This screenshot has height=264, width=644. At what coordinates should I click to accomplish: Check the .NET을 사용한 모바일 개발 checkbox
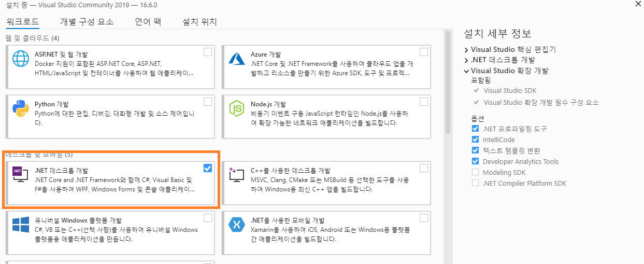[424, 218]
